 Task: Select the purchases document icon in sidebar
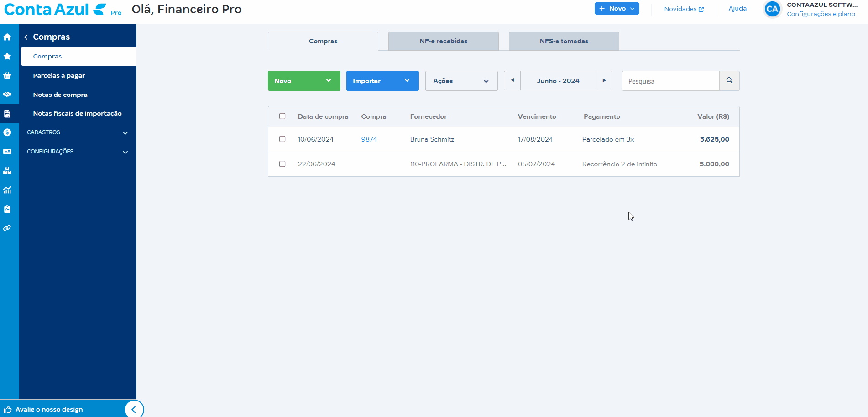click(7, 113)
